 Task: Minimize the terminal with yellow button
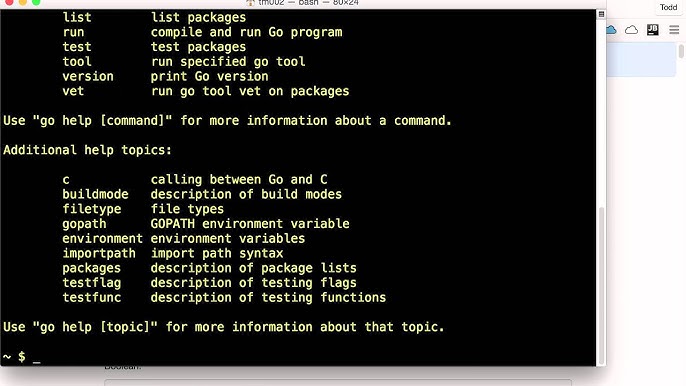click(x=22, y=2)
